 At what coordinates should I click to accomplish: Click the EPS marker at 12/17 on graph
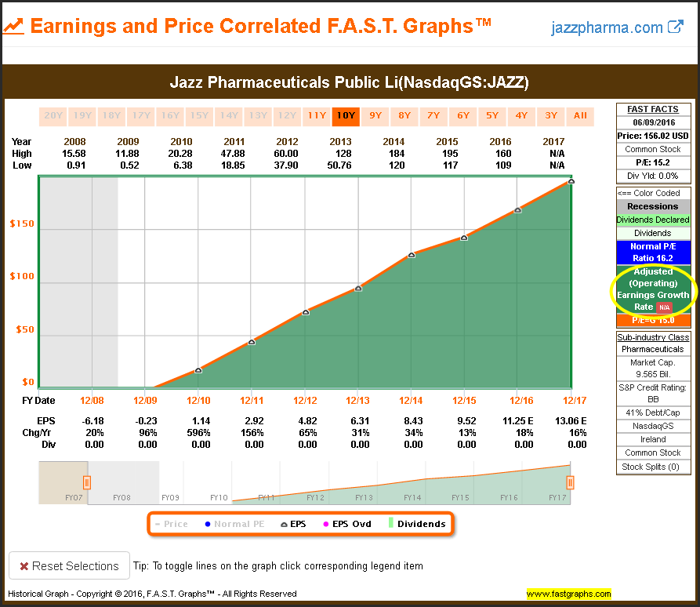tap(571, 182)
